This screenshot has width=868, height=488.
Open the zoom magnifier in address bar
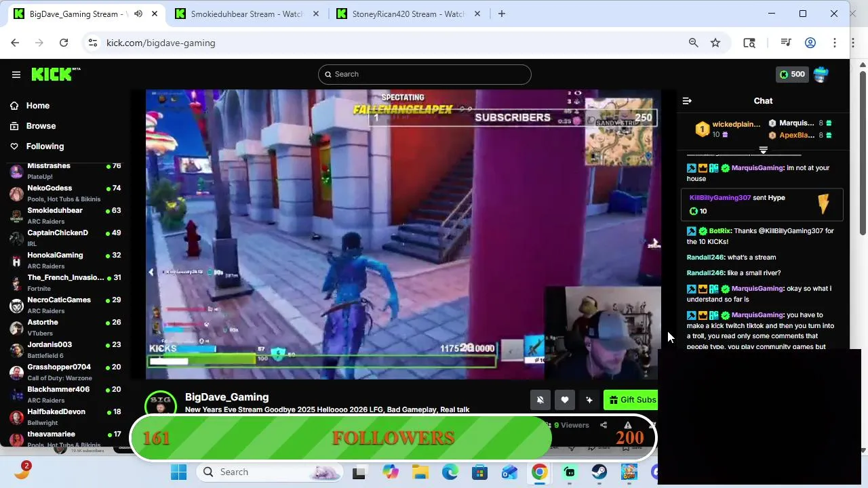coord(693,43)
